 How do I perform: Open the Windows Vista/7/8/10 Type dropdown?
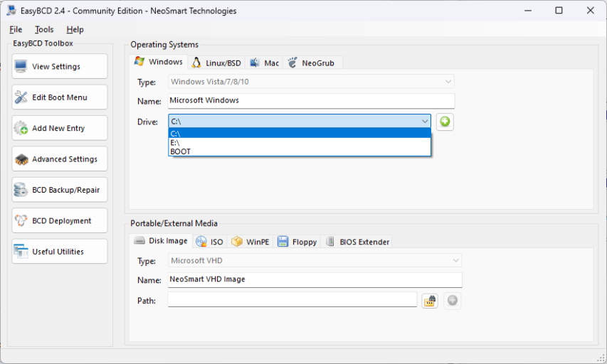tap(311, 82)
